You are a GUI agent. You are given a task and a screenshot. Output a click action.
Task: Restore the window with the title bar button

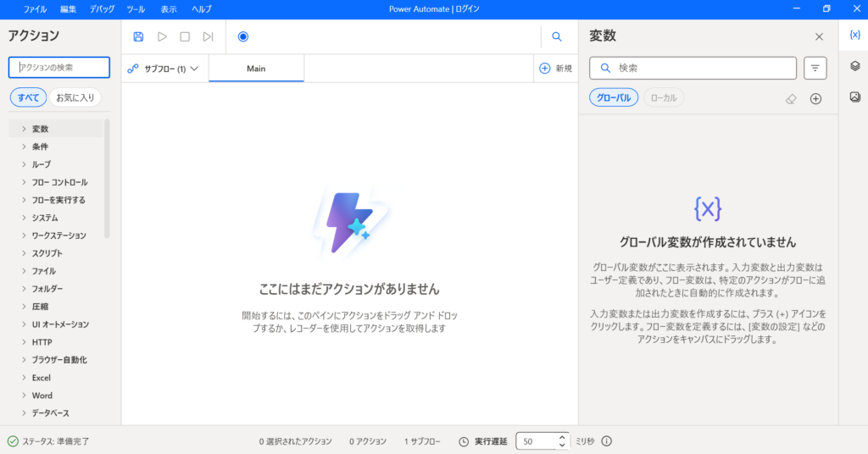tap(826, 8)
